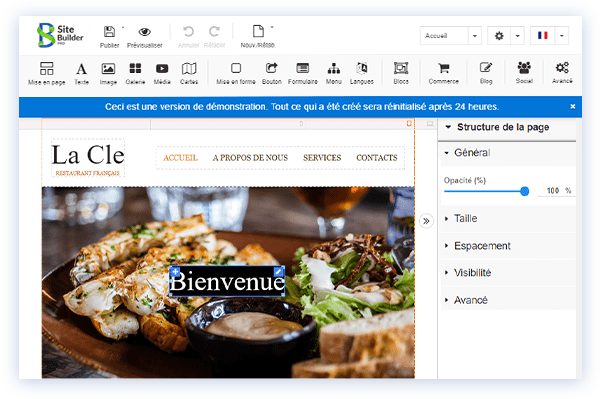600x399 pixels.
Task: Click the Annuler undo arrow
Action: [x=188, y=31]
